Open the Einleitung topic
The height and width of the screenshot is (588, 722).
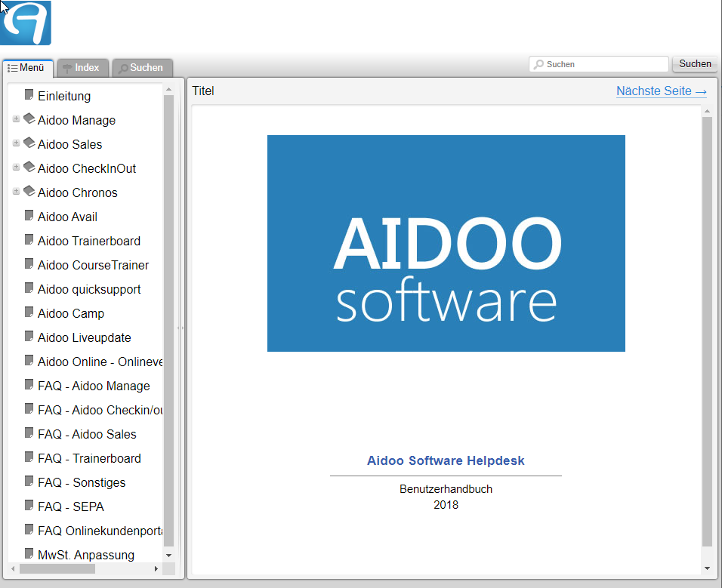(64, 96)
